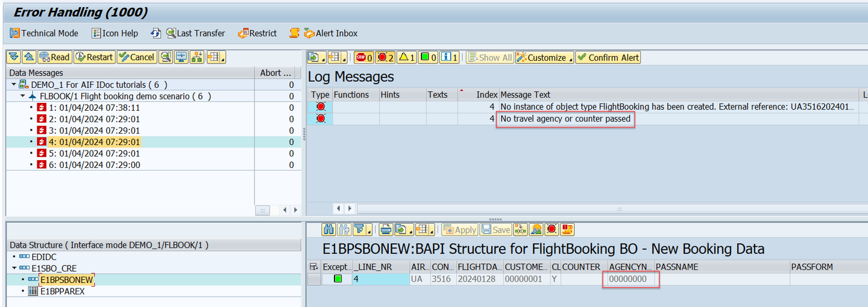Click the Data Messages column header
The width and height of the screenshot is (868, 307).
click(130, 73)
